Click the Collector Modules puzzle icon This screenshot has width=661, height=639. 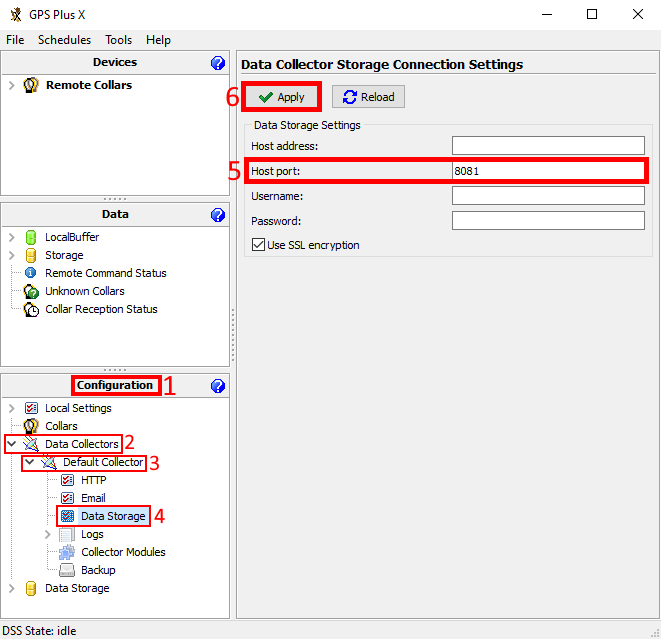pyautogui.click(x=67, y=552)
